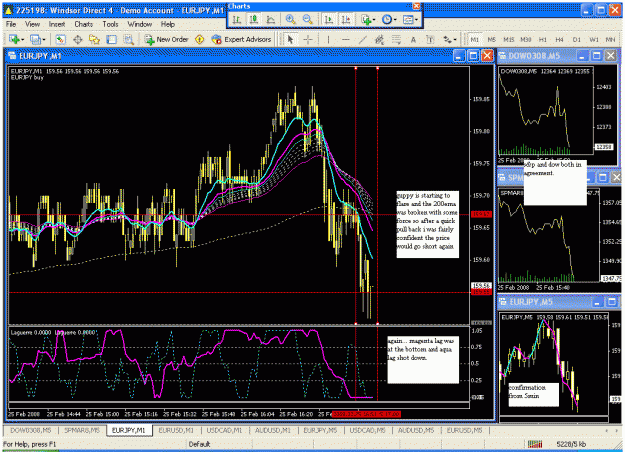Click the connection status bars icon

coord(535,444)
